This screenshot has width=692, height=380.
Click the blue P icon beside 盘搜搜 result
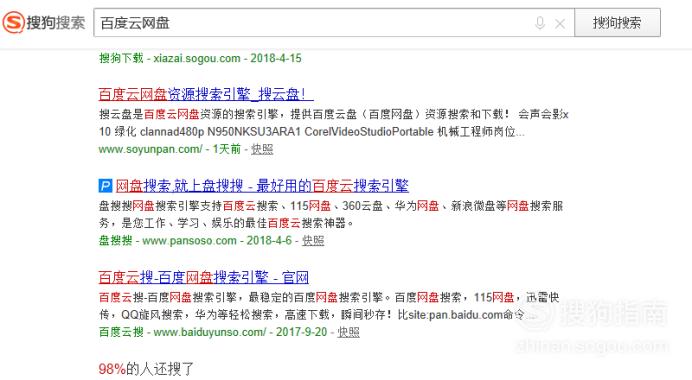pos(105,186)
